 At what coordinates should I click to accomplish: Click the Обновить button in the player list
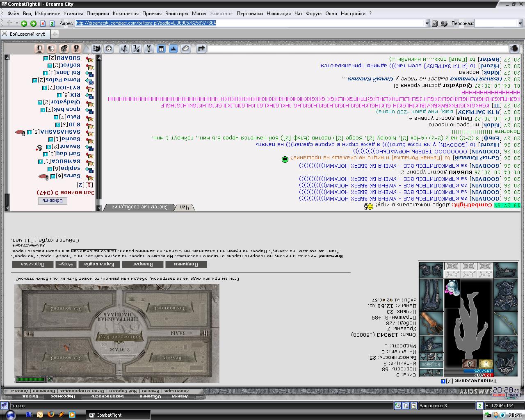53,201
